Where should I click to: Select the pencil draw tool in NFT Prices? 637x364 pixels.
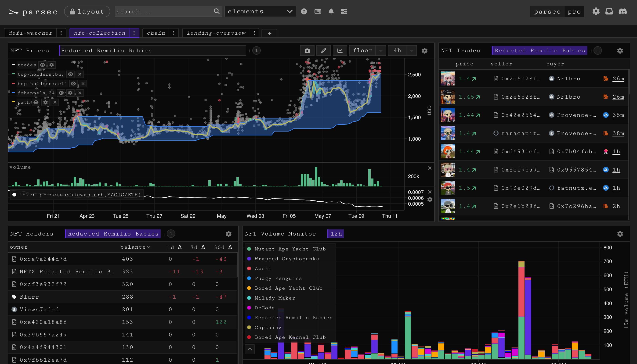tap(323, 51)
